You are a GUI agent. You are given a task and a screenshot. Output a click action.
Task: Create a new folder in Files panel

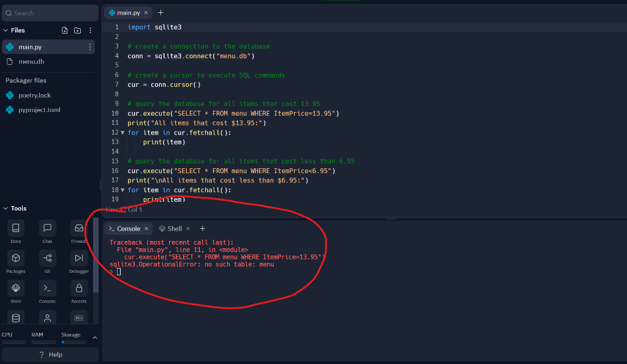pyautogui.click(x=77, y=29)
